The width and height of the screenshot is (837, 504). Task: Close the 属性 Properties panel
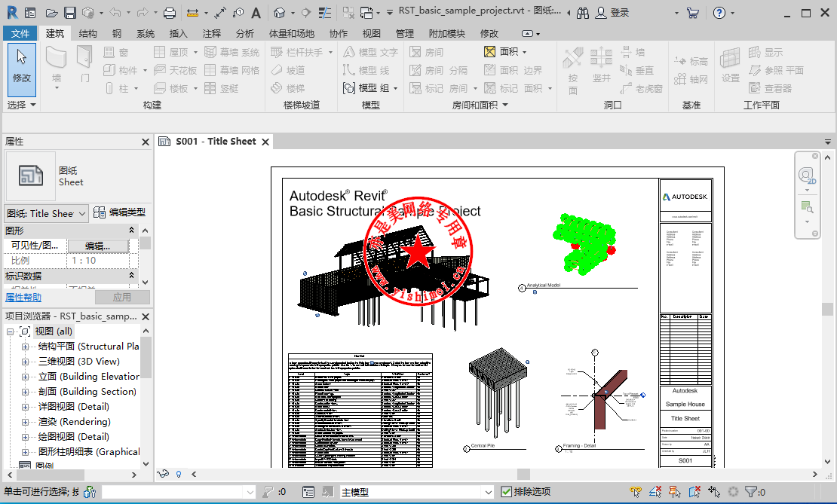(x=146, y=142)
